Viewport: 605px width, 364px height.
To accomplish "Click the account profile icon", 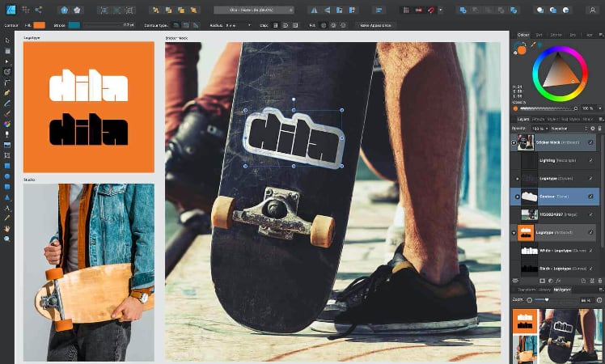I will (591, 11).
